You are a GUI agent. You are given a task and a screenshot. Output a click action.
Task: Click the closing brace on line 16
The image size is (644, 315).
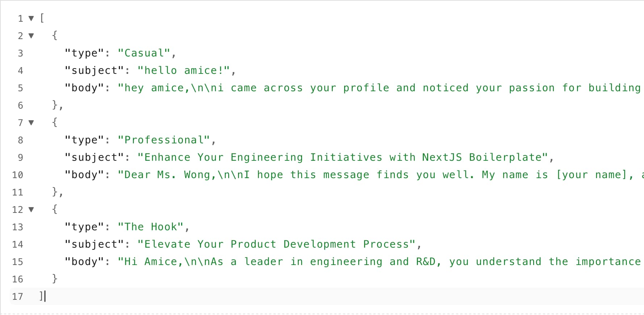[x=55, y=279]
